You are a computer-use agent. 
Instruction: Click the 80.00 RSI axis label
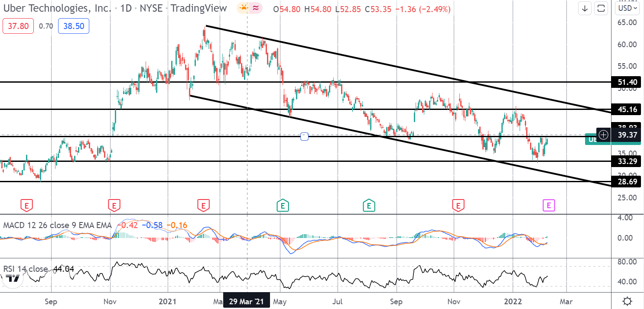click(x=627, y=261)
